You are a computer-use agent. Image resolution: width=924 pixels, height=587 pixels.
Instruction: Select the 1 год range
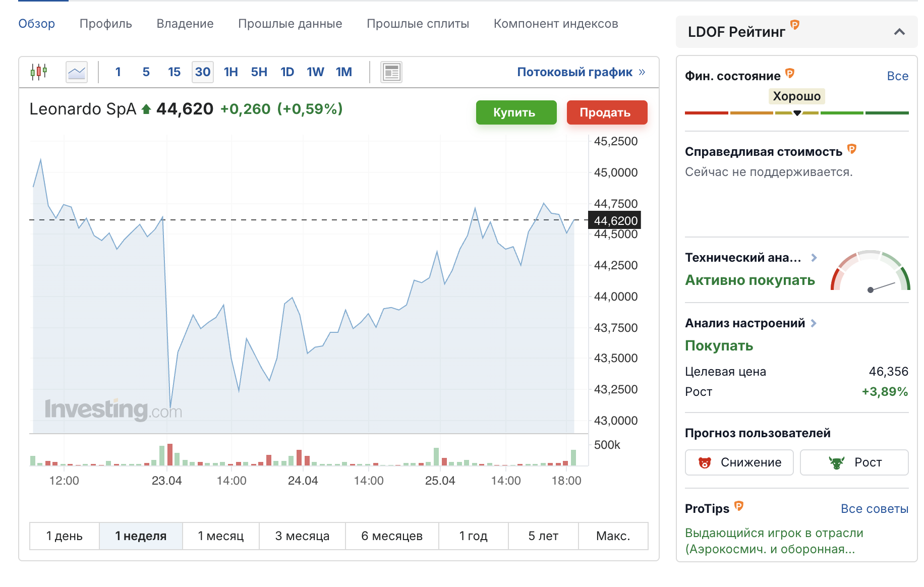474,536
